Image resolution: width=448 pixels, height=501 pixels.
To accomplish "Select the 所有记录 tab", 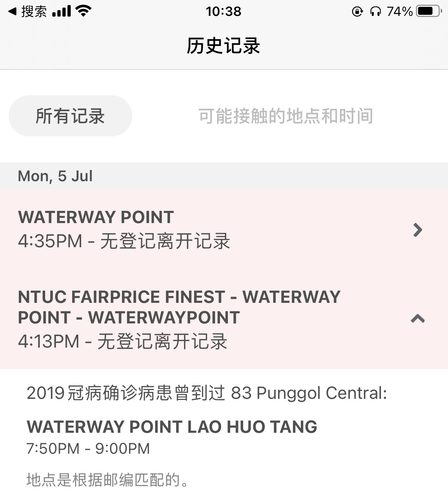I will tap(70, 116).
